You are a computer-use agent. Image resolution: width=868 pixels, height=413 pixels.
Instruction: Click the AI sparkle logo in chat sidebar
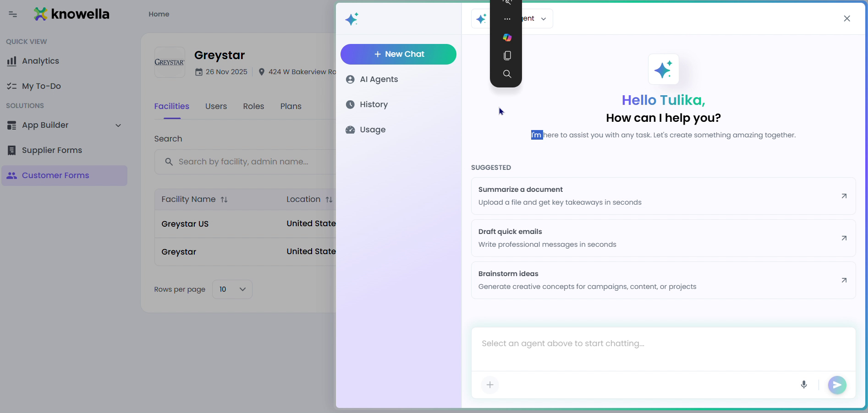click(x=352, y=19)
